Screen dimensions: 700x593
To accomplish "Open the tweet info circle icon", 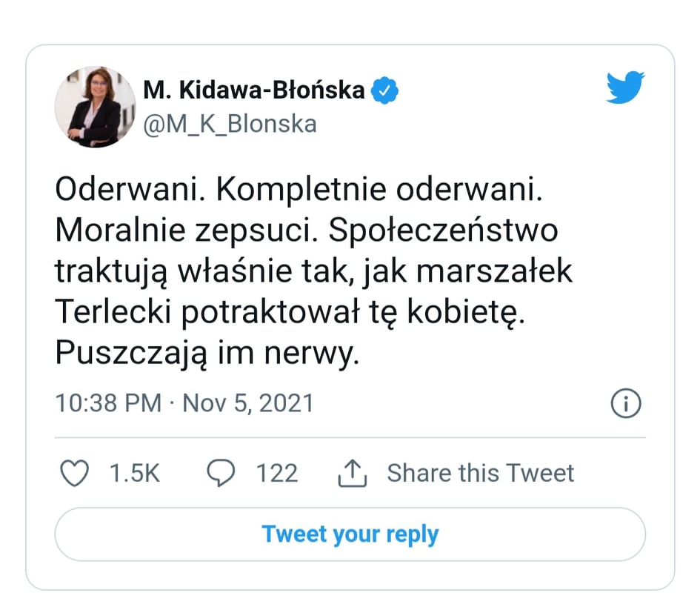I will (625, 404).
